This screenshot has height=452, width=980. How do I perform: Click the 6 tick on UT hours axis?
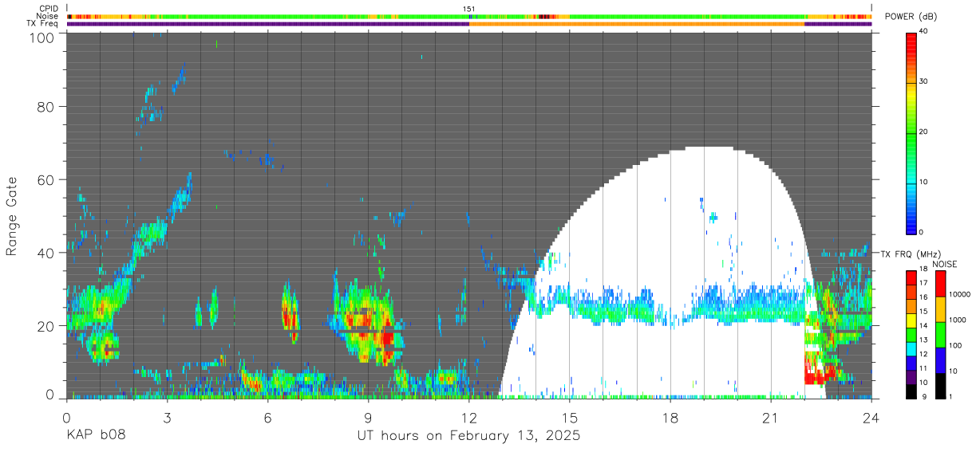pyautogui.click(x=267, y=417)
